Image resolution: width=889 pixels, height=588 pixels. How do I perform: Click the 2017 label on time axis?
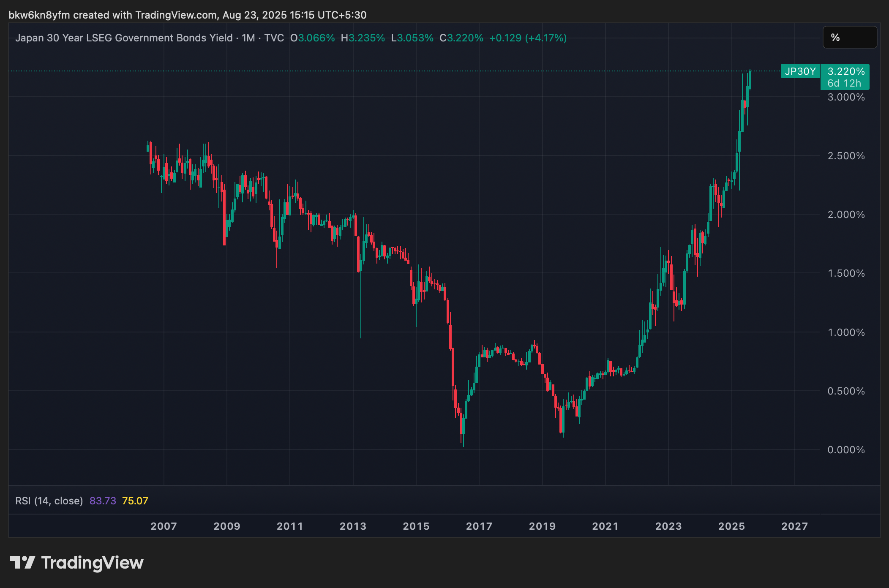tap(479, 526)
